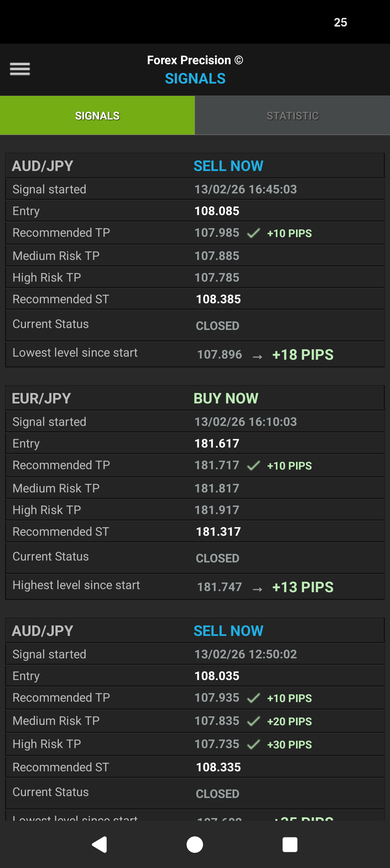Select the EUR/JPY signal header
This screenshot has width=390, height=868.
41,398
